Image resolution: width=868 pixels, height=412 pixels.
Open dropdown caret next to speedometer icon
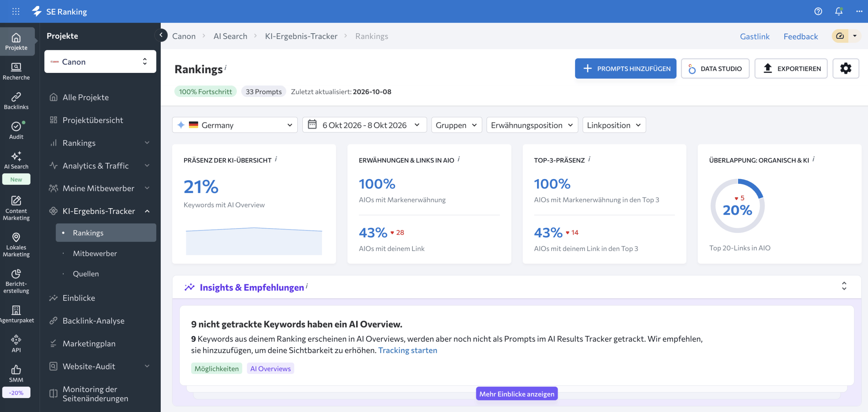(x=855, y=36)
